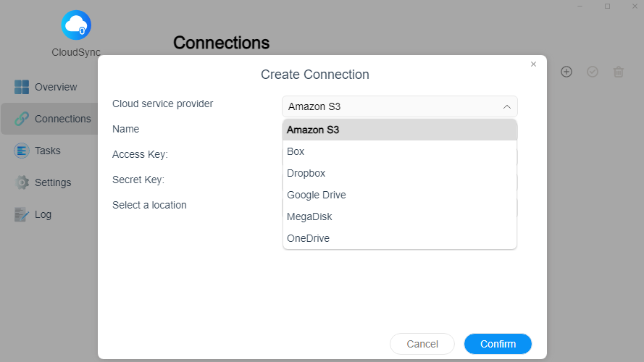Choose Dropbox as provider
This screenshot has height=362, width=644.
pyautogui.click(x=400, y=173)
